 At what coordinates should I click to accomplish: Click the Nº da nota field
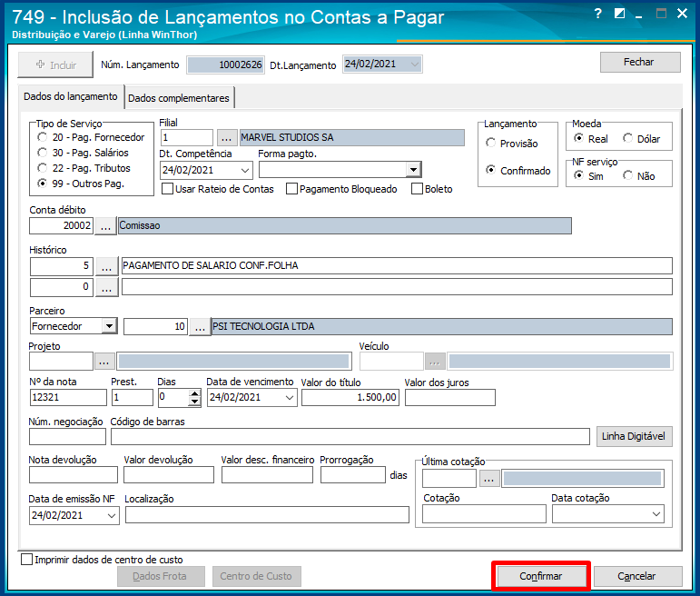click(68, 397)
